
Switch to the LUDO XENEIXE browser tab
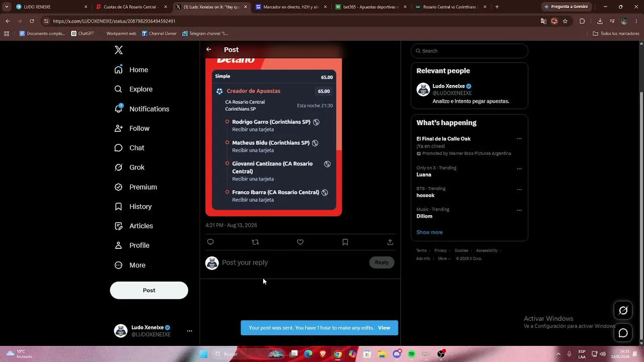point(51,7)
